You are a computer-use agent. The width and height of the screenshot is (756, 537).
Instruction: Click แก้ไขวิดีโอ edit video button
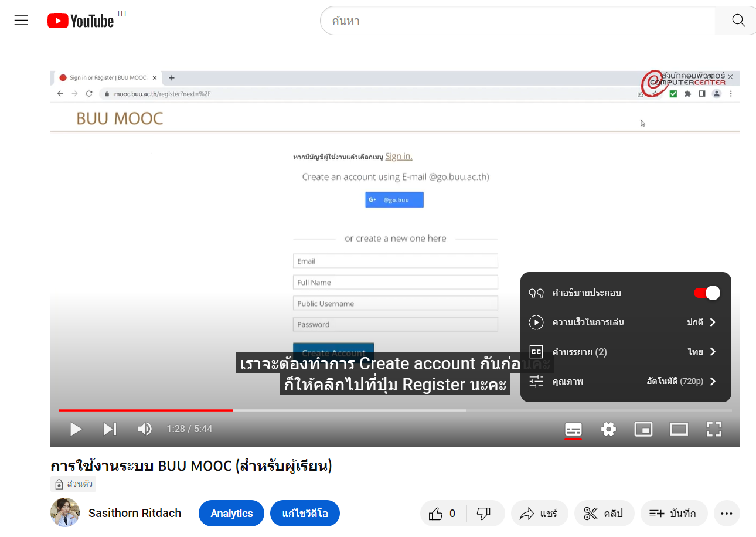coord(305,514)
